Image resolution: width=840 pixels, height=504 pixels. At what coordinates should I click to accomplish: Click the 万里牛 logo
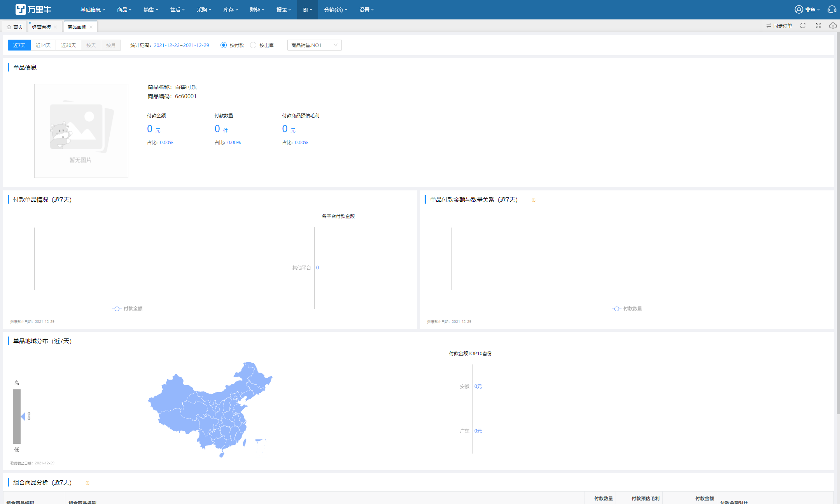point(33,10)
